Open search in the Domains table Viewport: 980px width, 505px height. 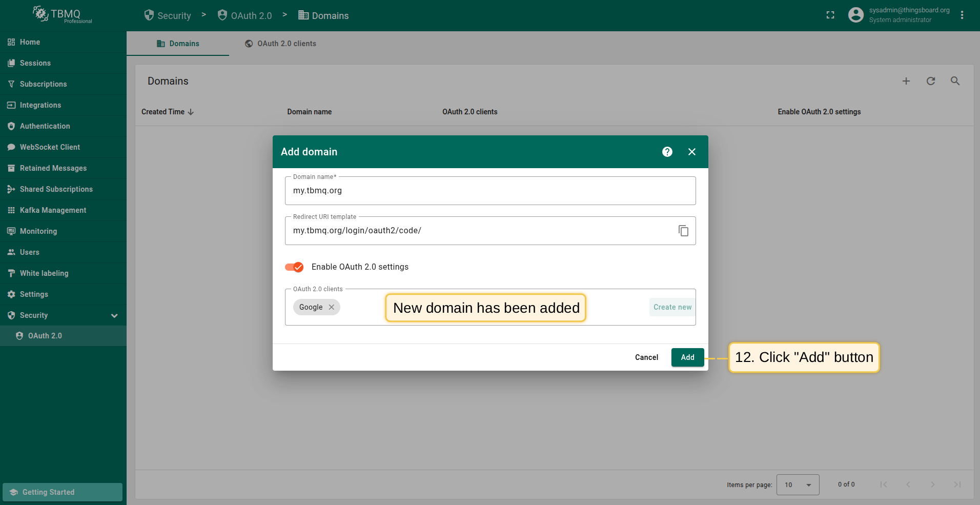click(x=955, y=81)
